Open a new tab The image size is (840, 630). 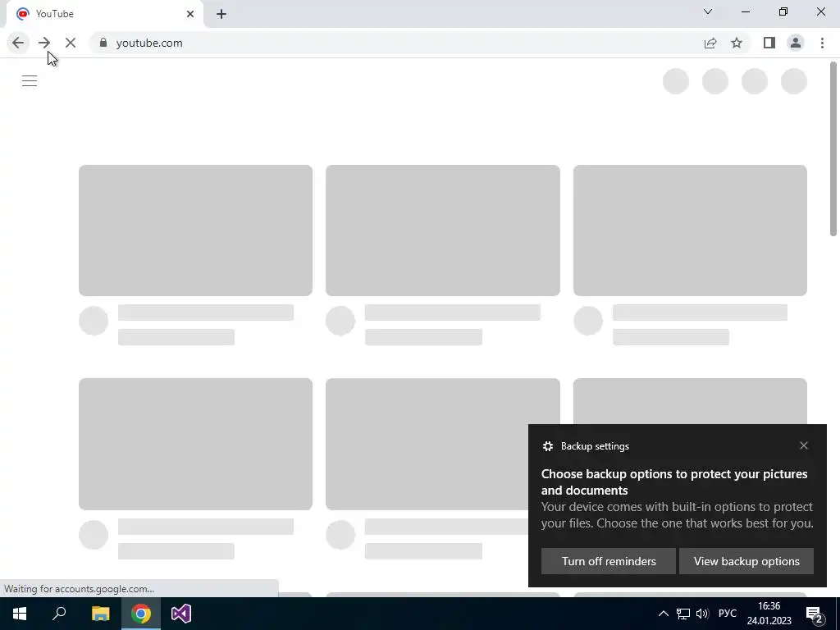click(x=221, y=15)
